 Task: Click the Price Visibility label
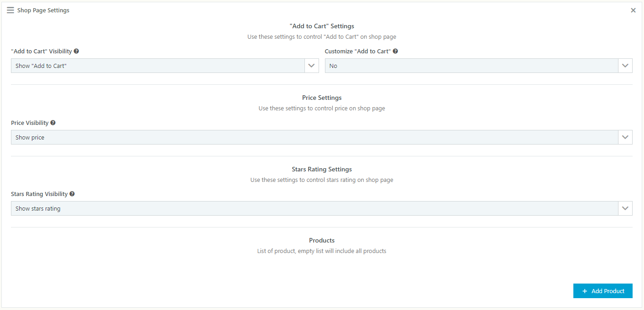click(x=30, y=123)
